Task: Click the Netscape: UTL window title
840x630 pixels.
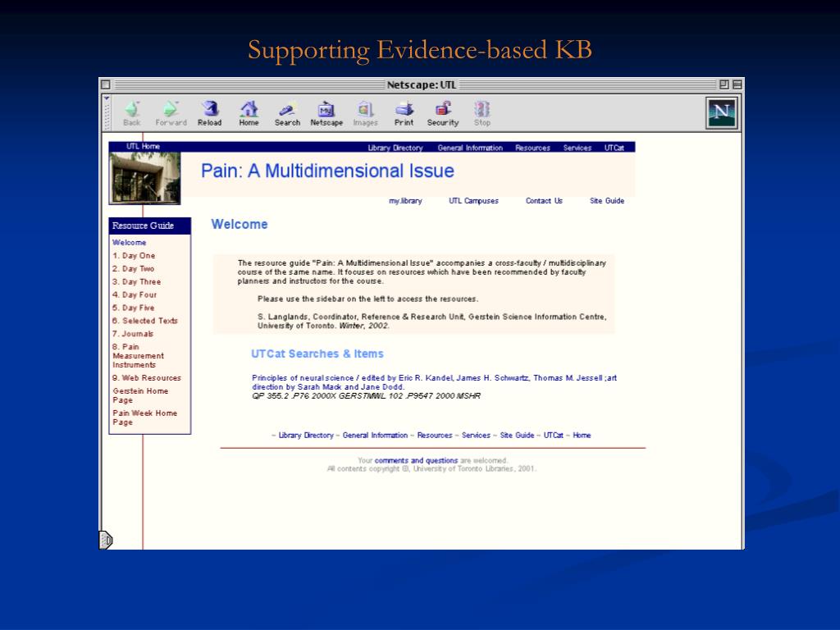Action: coord(421,84)
